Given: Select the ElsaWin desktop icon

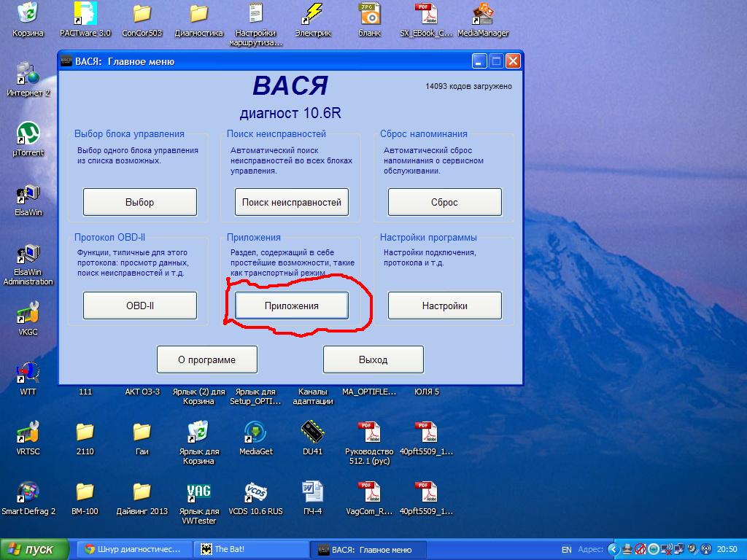Looking at the screenshot, I should (28, 192).
